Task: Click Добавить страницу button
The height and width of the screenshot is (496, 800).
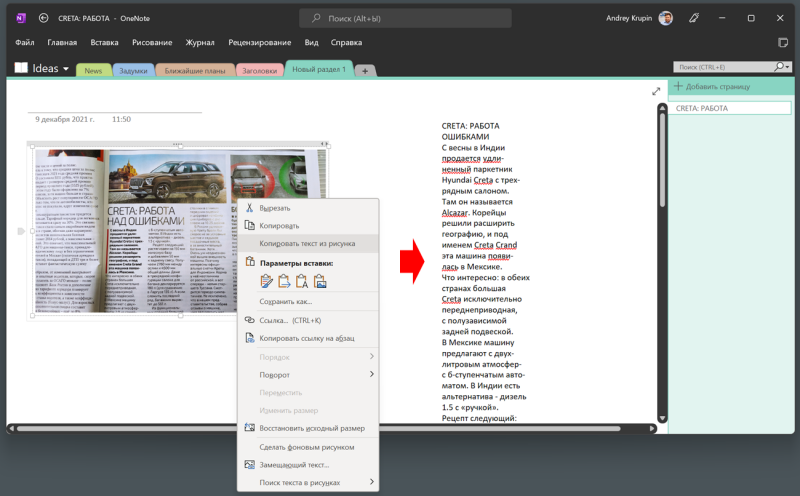Action: [714, 88]
